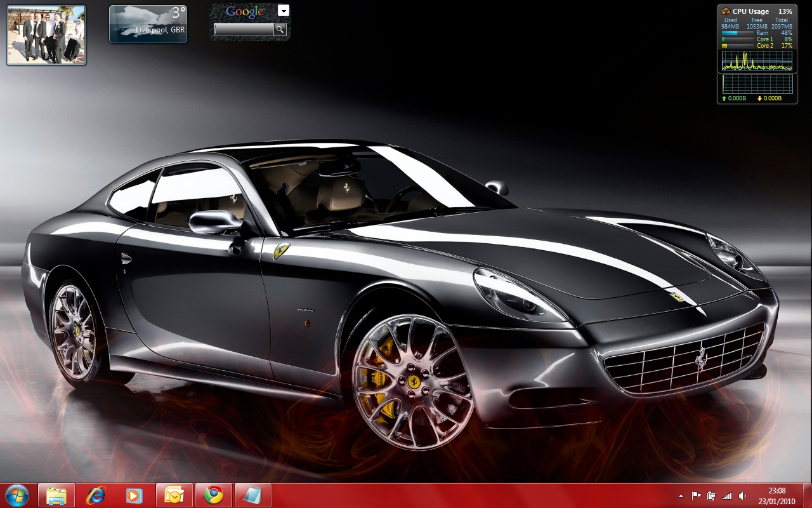Click the CPU Usage gadget title

[750, 11]
